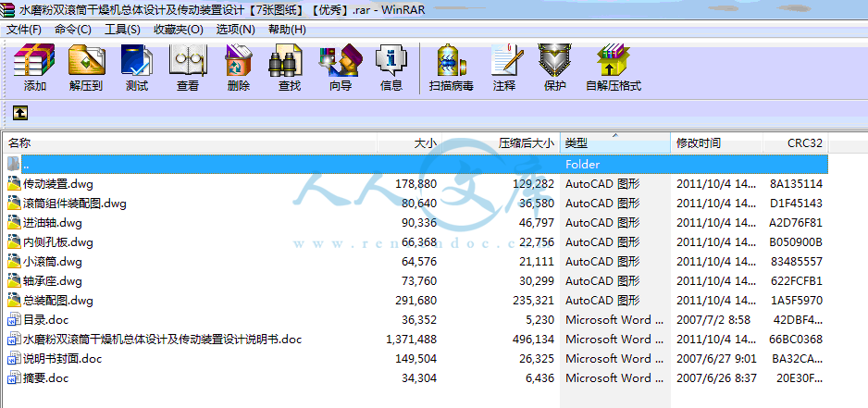Click the 说明书封面.doc Word file icon

pos(15,359)
